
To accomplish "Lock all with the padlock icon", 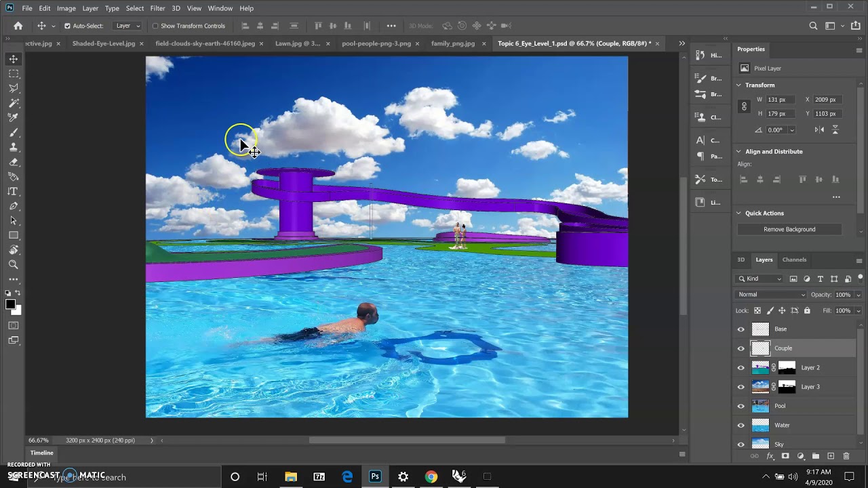I will 807,310.
